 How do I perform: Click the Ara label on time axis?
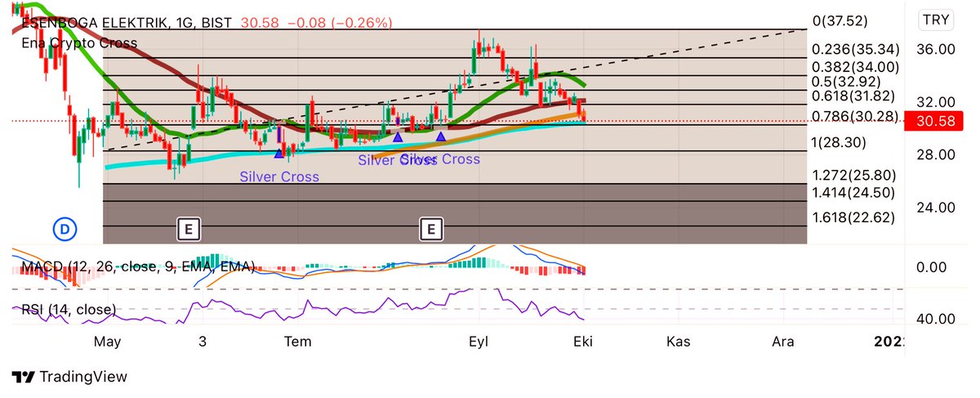(x=783, y=342)
